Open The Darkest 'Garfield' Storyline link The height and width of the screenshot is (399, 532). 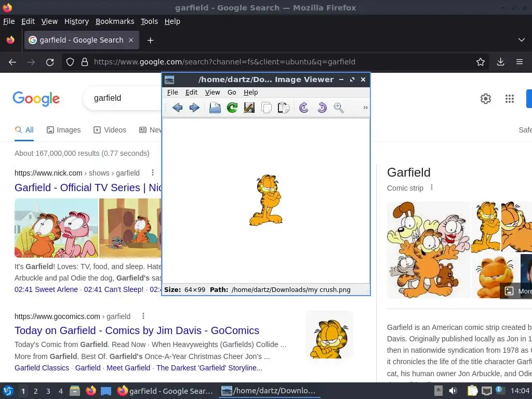pyautogui.click(x=209, y=368)
